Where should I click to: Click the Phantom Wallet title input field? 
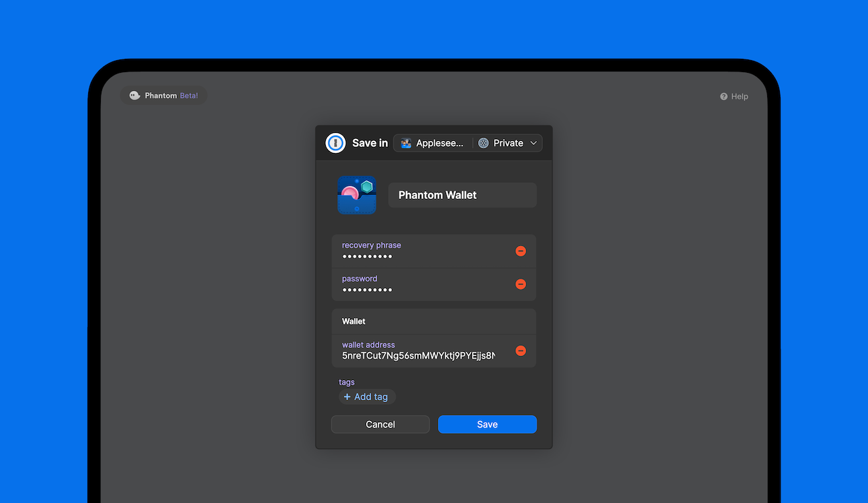[x=462, y=194]
